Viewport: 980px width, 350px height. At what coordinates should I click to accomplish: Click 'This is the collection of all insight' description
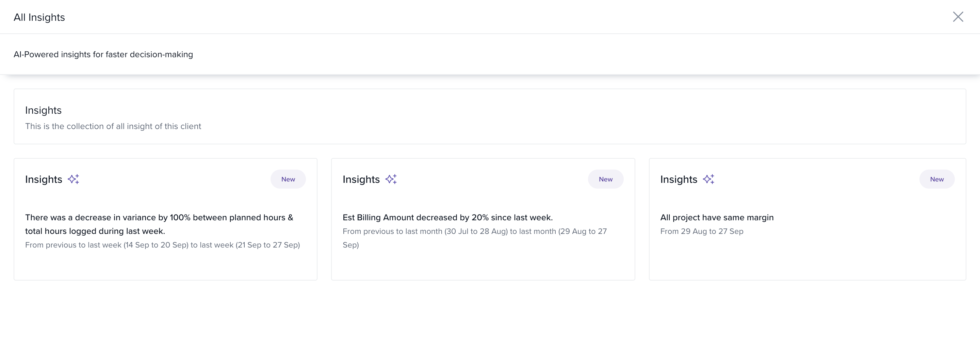[x=113, y=126]
